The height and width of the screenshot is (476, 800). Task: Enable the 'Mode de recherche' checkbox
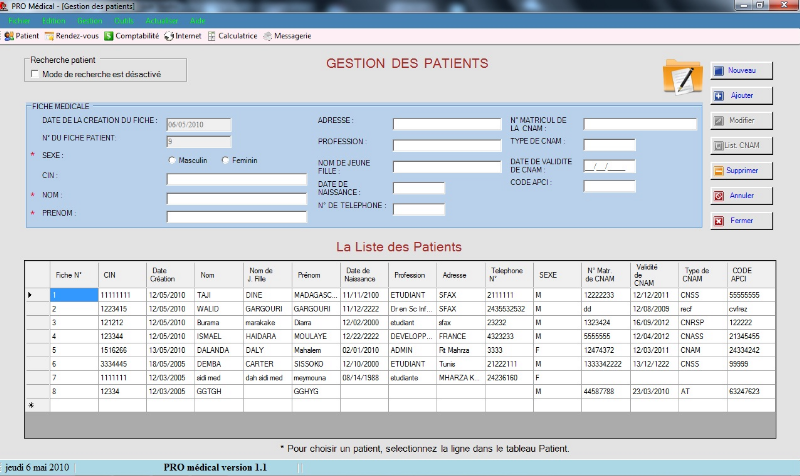point(35,74)
